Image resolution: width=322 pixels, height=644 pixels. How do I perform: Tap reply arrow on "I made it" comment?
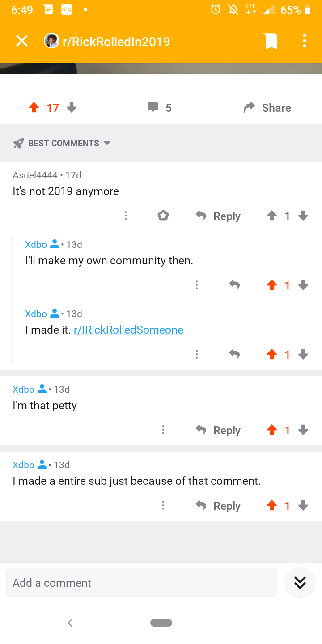[x=234, y=354]
